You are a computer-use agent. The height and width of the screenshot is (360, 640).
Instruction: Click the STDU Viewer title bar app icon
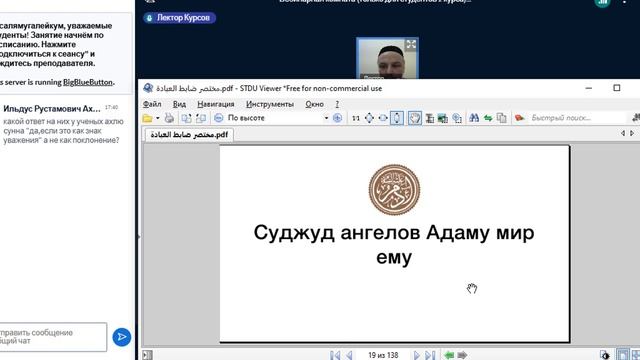[x=148, y=88]
